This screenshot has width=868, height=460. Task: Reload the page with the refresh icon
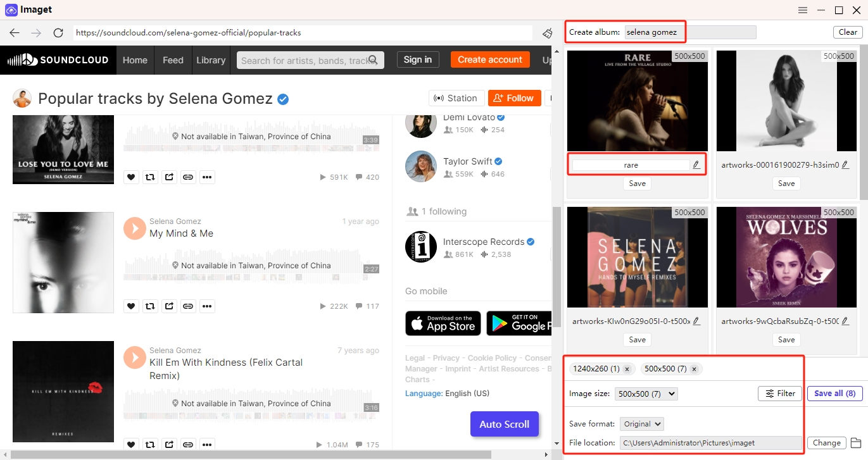58,33
